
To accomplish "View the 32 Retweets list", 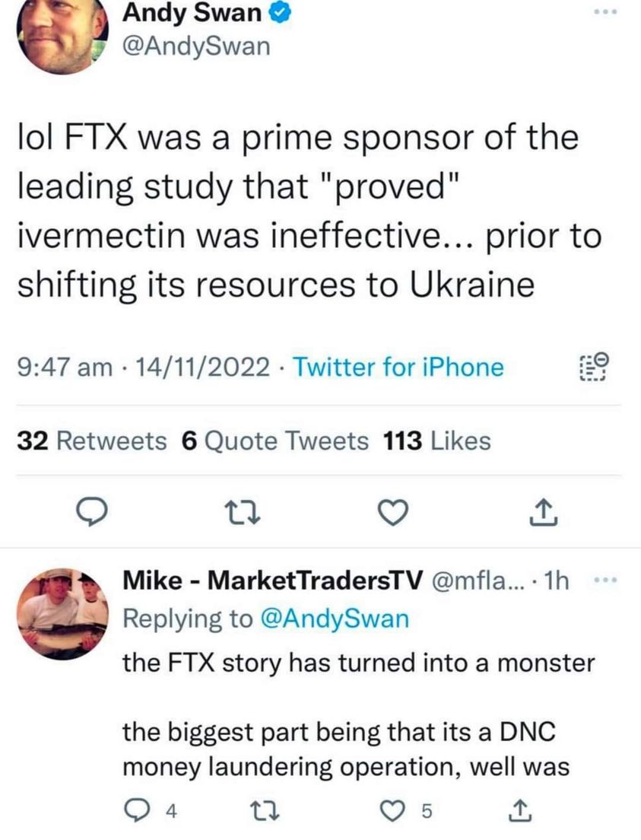I will 91,440.
